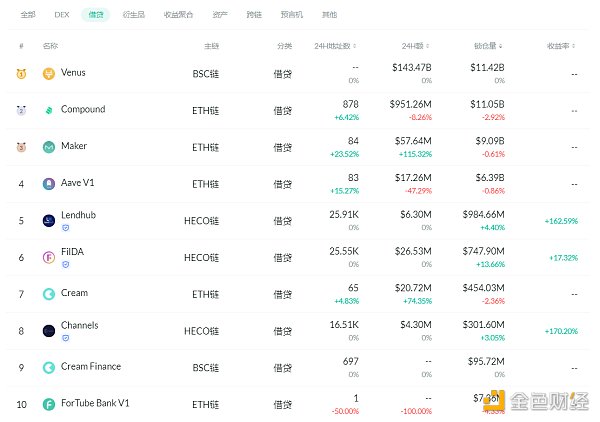Image resolution: width=600 pixels, height=422 pixels.
Task: Click Lendhub's +162.59% yield value
Action: pos(561,220)
